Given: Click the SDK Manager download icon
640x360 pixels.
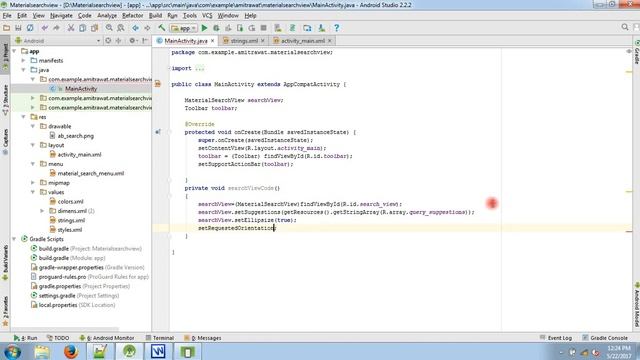Looking at the screenshot, I should pos(322,28).
